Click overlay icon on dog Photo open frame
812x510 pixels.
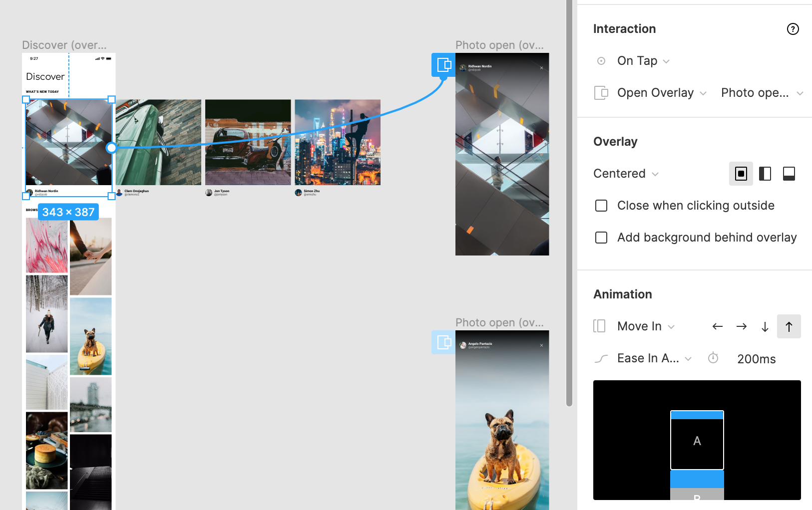(x=443, y=342)
